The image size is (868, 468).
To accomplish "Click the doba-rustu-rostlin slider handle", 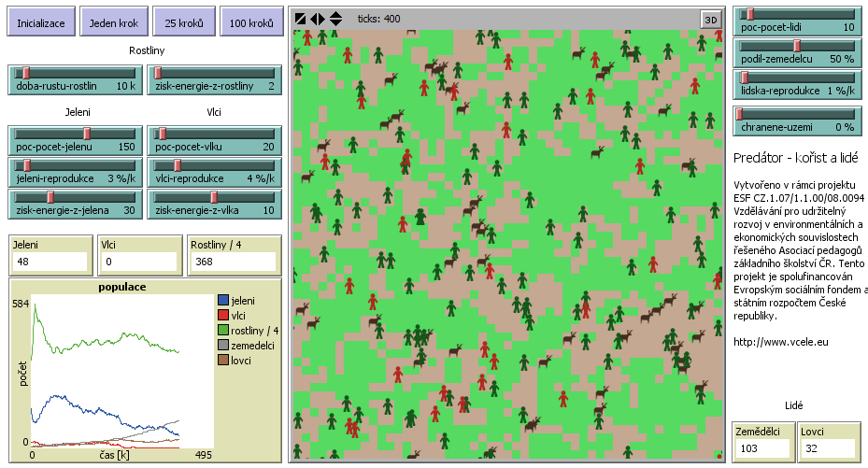I will pos(27,72).
